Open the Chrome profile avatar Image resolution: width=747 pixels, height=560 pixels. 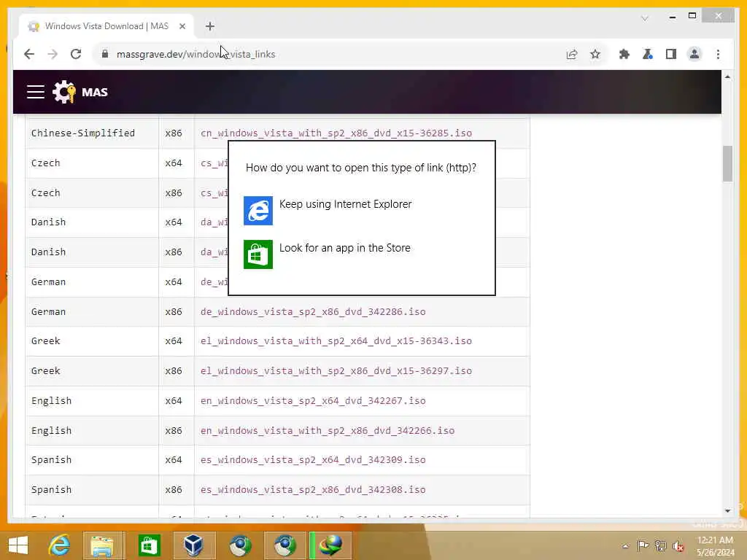[694, 54]
